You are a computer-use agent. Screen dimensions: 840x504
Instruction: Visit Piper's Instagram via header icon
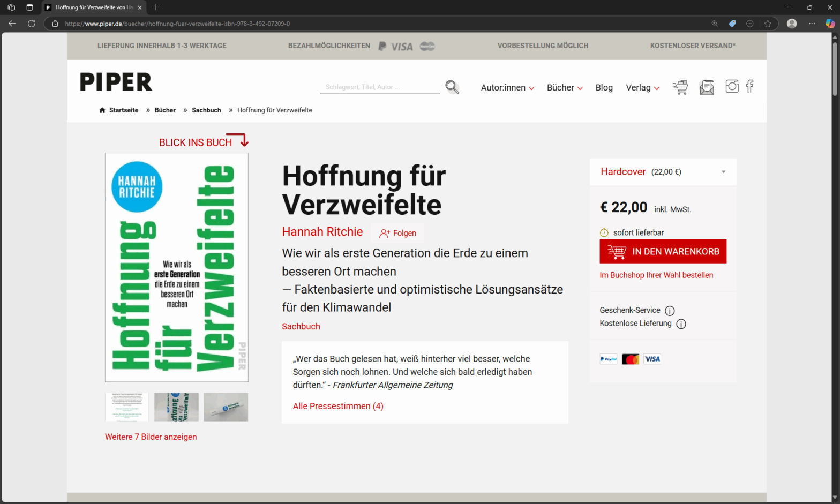coord(732,86)
